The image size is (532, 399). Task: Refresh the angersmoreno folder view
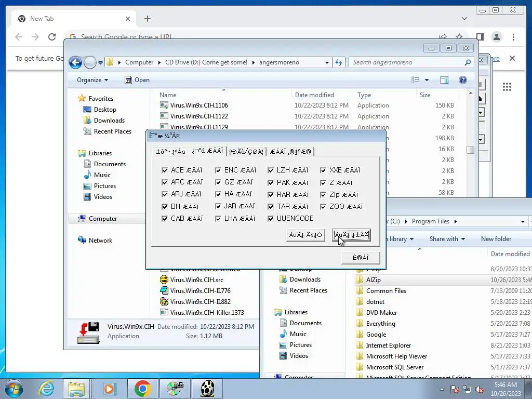point(339,62)
